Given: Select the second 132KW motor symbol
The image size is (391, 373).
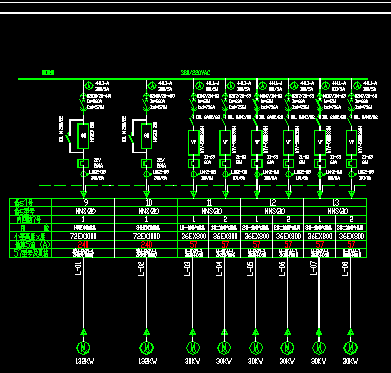Looking at the screenshot, I should (x=146, y=348).
